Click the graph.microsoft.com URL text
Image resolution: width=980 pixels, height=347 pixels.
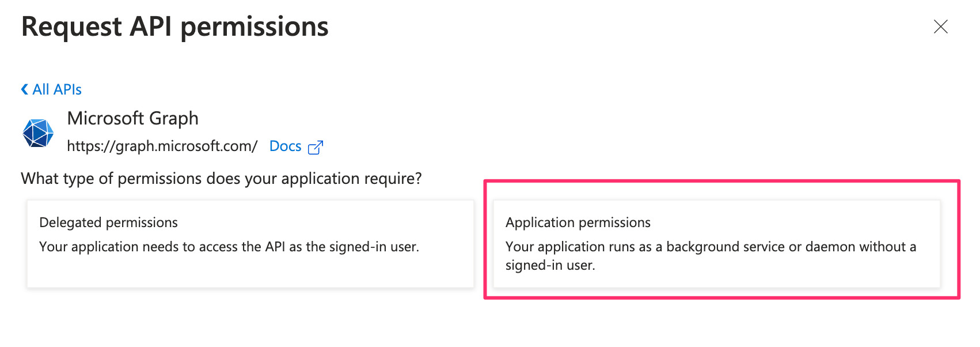click(x=162, y=146)
